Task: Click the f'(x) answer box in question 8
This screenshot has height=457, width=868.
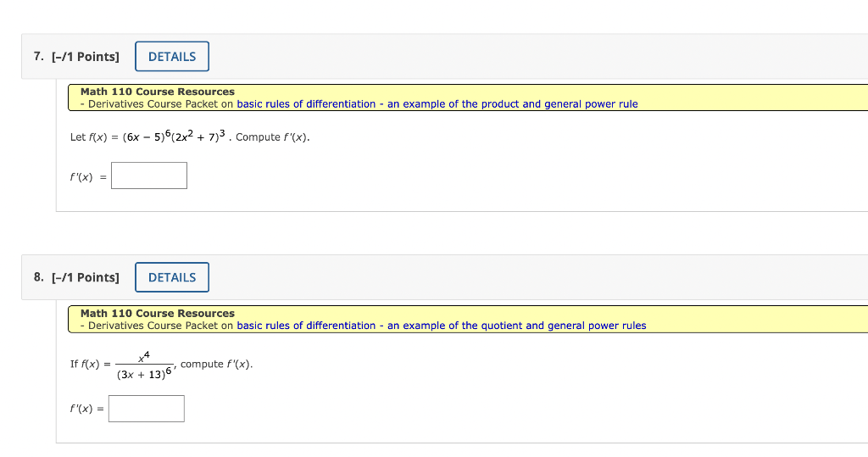Action: point(146,409)
